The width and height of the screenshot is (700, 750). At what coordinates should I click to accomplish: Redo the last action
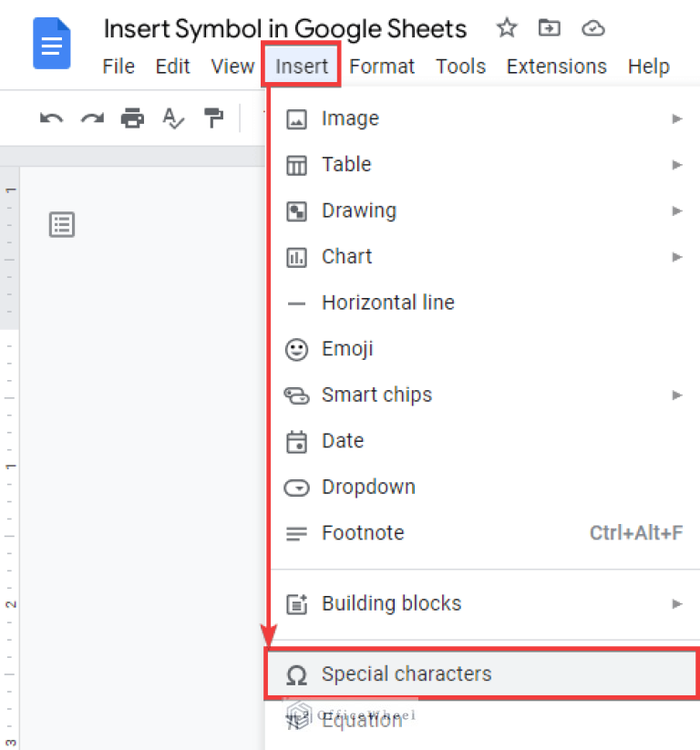92,118
